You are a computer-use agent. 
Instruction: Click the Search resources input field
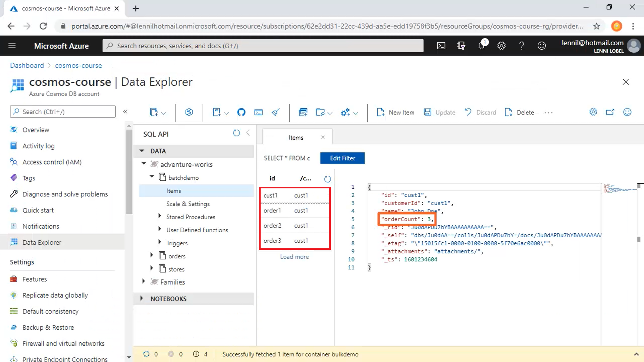[x=263, y=46]
